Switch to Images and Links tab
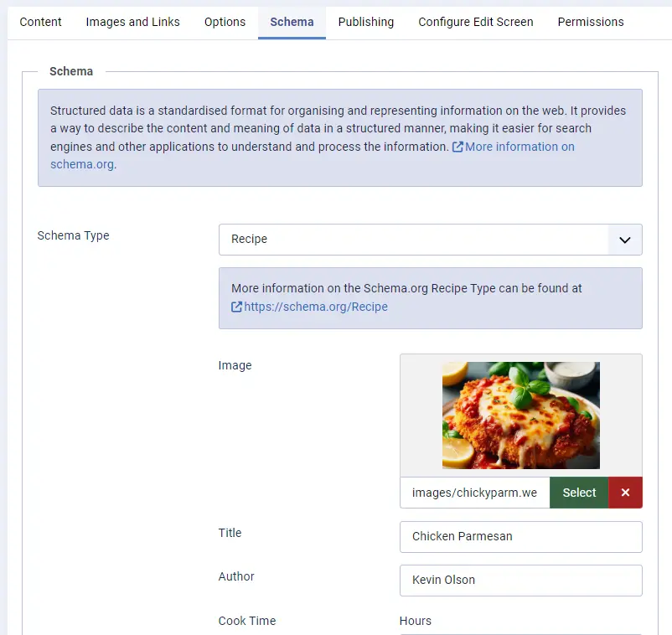The height and width of the screenshot is (635, 672). (132, 22)
